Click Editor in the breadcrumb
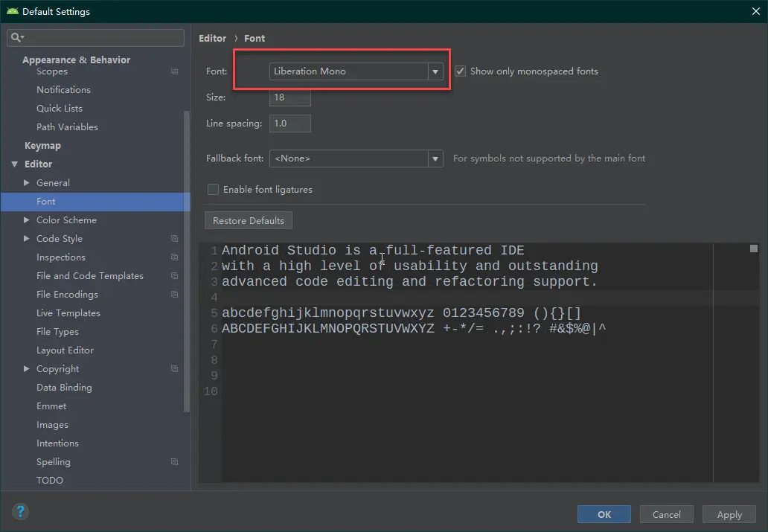768x532 pixels. pyautogui.click(x=213, y=38)
